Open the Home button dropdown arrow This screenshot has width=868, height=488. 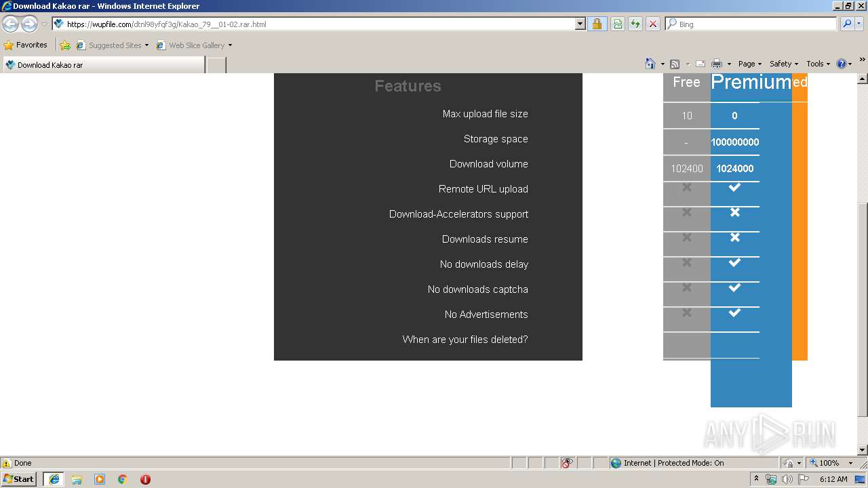point(663,64)
